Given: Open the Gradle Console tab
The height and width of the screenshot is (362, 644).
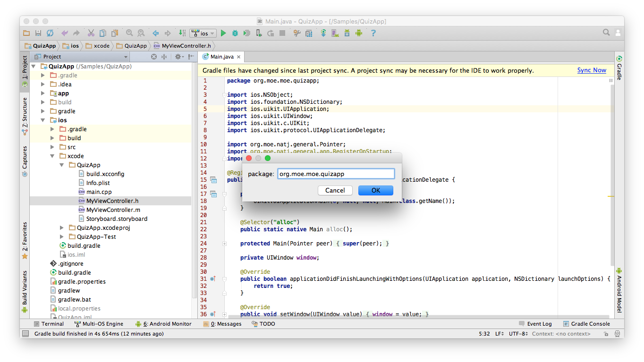Looking at the screenshot, I should [x=586, y=324].
